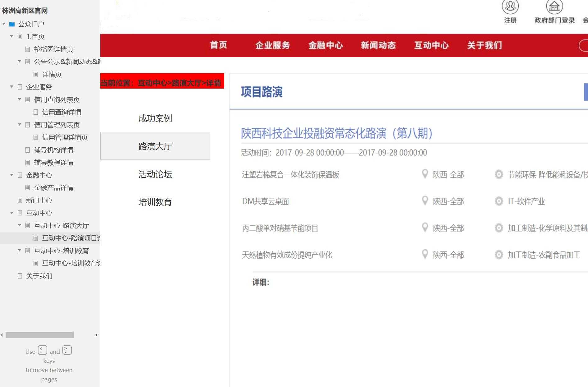Collapse the 公众门户 tree node
Image resolution: width=588 pixels, height=387 pixels.
click(x=3, y=23)
